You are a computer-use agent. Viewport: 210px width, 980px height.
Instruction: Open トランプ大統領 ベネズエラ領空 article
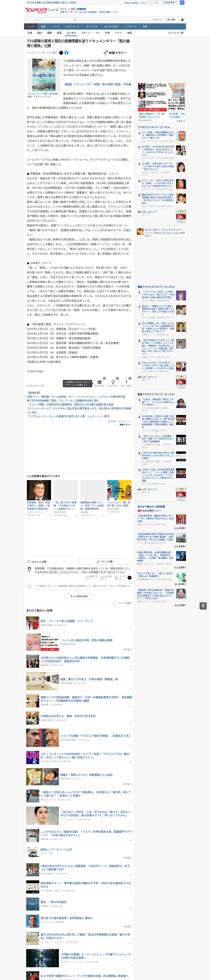[x=95, y=736]
